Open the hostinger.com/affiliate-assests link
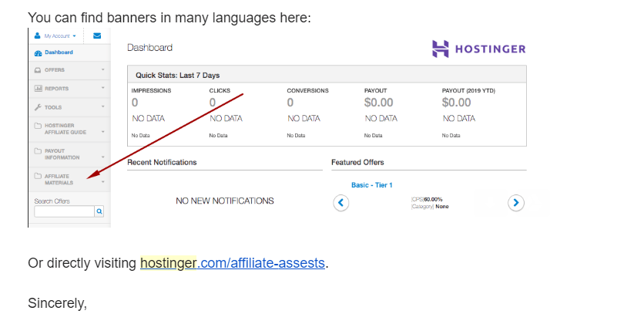 (233, 263)
